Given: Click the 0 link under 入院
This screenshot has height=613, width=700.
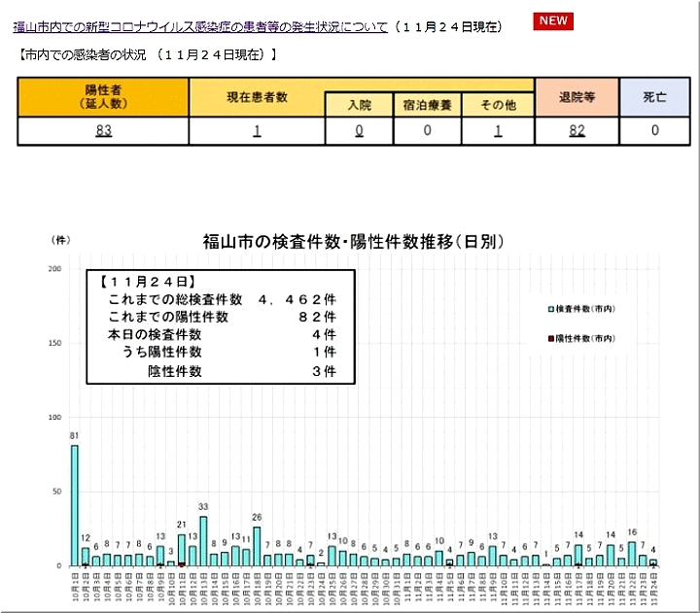Looking at the screenshot, I should (x=359, y=131).
